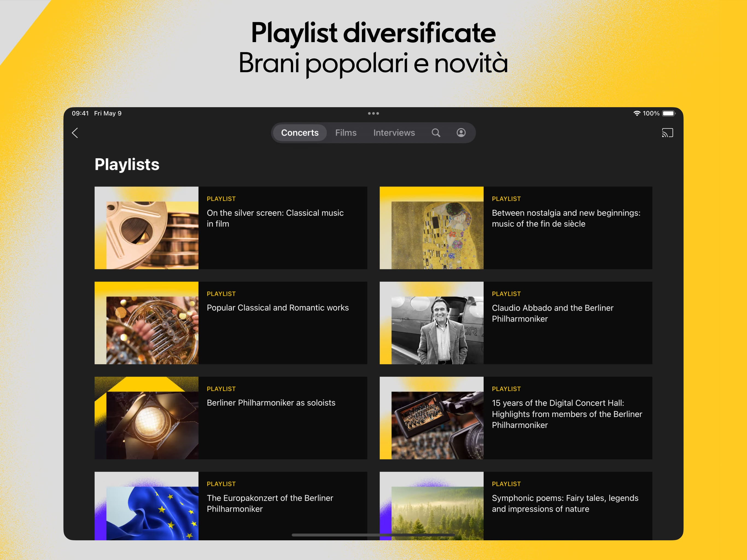Open the French horn playlist thumbnail
The width and height of the screenshot is (747, 560).
pos(147,323)
